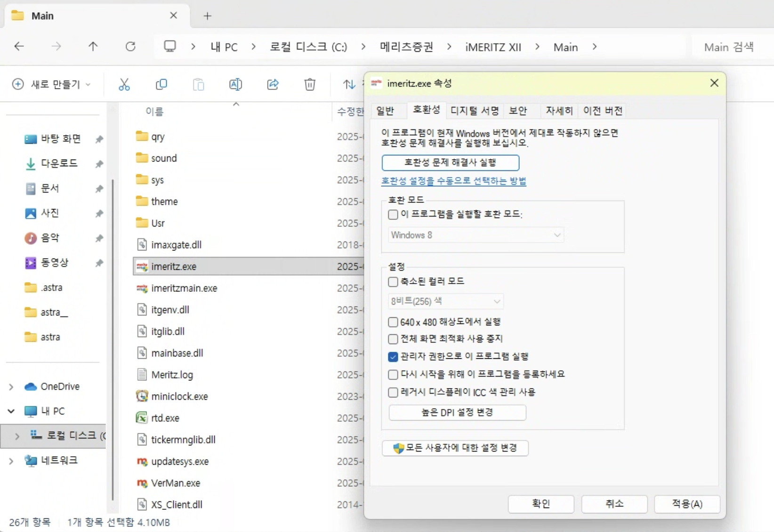Screen dimensions: 774x532
Task: Expand the OneDrive tree node
Action: point(11,387)
